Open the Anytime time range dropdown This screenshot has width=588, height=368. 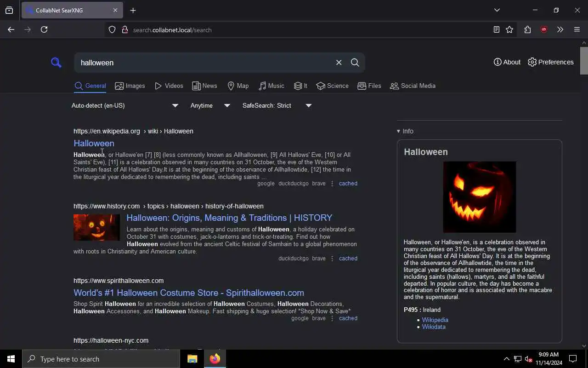tap(210, 105)
